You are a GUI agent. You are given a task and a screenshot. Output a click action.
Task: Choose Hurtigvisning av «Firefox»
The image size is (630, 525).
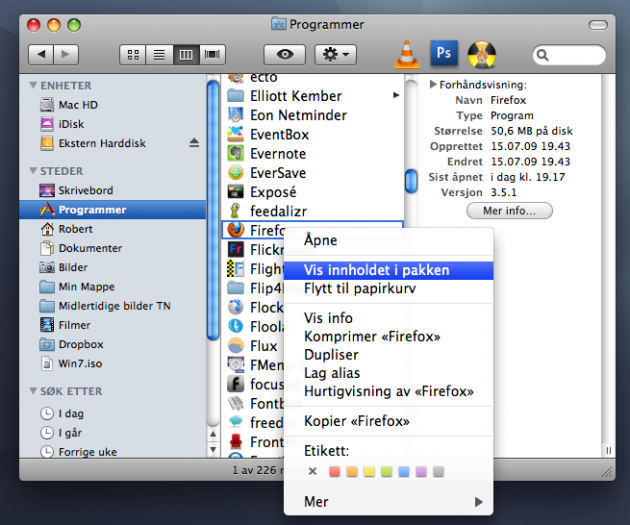[x=389, y=391]
